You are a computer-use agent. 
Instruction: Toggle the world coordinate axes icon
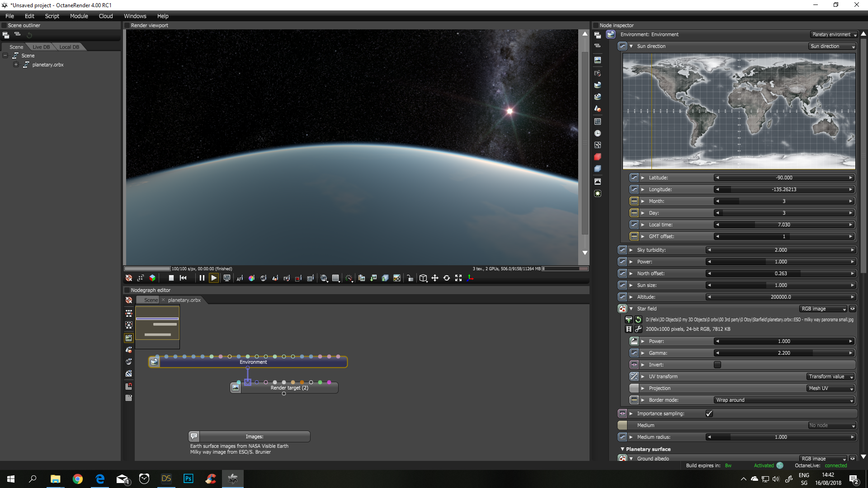tap(470, 278)
